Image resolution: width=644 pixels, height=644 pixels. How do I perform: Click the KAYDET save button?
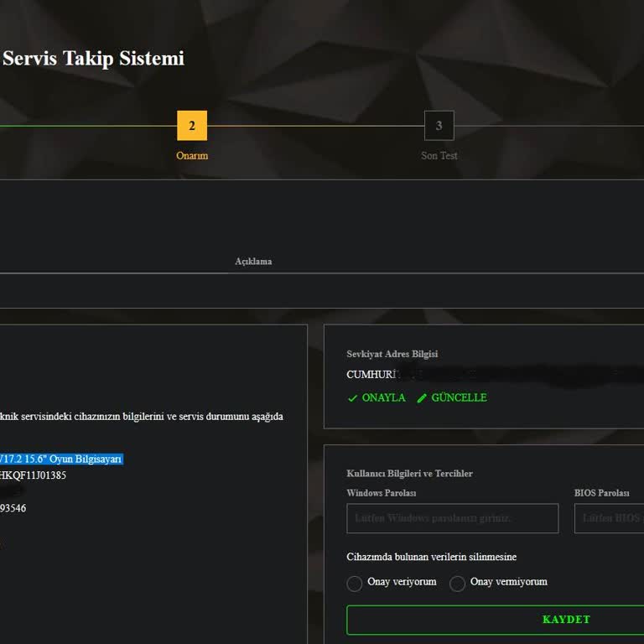(496, 620)
